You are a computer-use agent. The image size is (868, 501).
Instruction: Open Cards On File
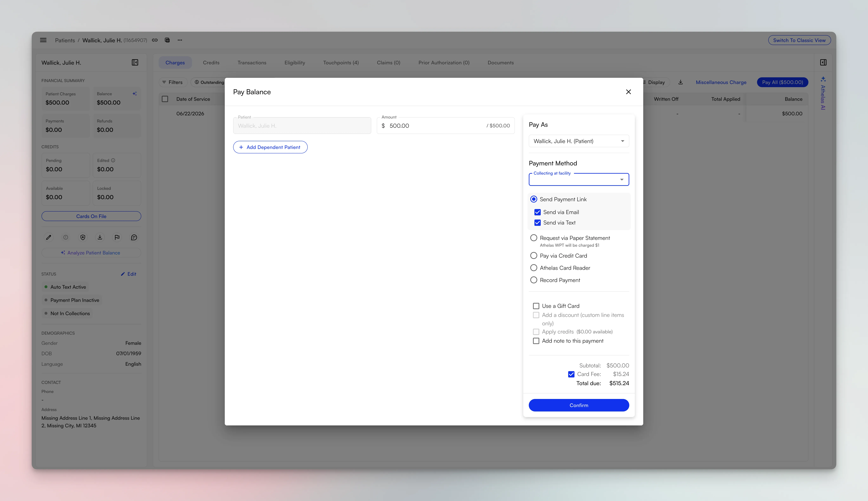(91, 216)
